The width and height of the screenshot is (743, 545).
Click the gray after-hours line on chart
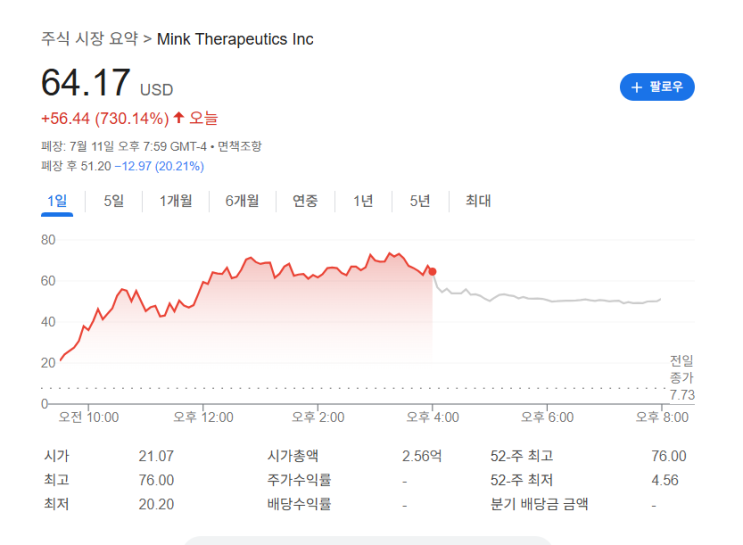[x=550, y=300]
